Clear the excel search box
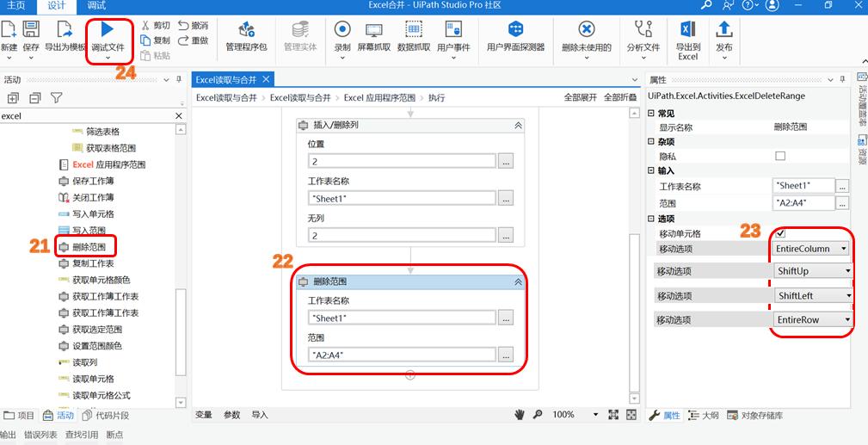Image resolution: width=868 pixels, height=445 pixels. pyautogui.click(x=179, y=116)
